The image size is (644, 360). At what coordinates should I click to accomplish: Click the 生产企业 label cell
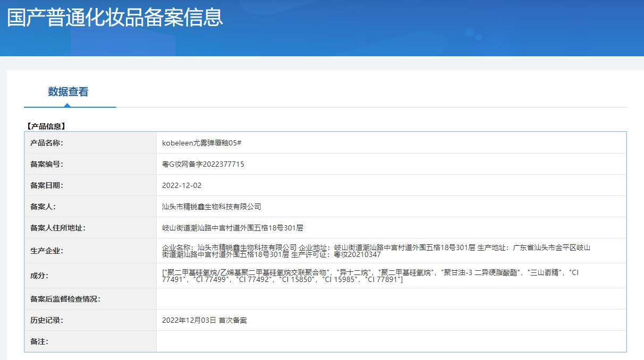[91, 251]
